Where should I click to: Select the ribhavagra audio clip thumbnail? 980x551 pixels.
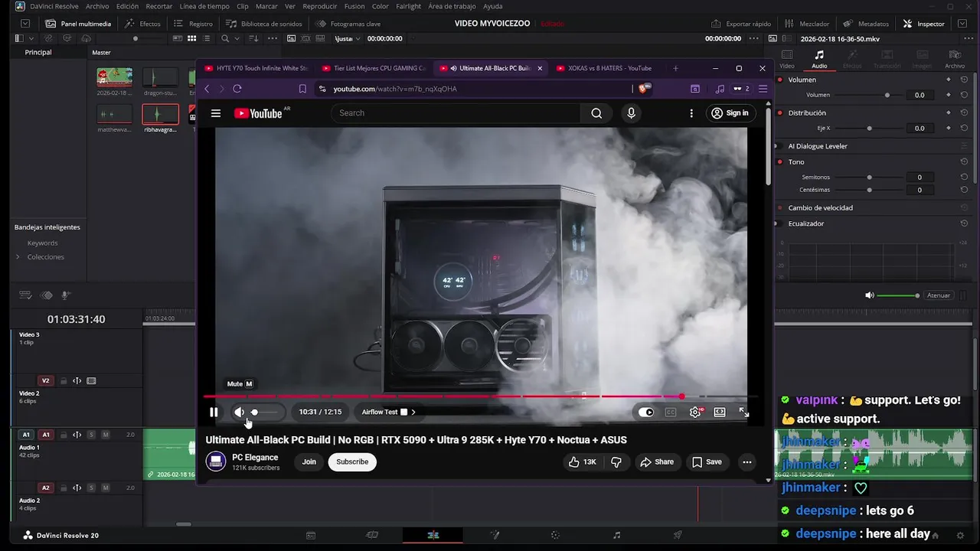(160, 114)
